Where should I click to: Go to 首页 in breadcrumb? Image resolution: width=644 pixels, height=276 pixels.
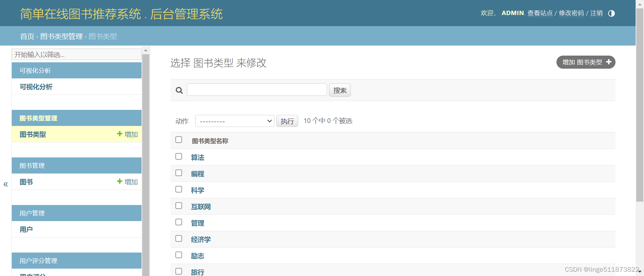pyautogui.click(x=27, y=36)
